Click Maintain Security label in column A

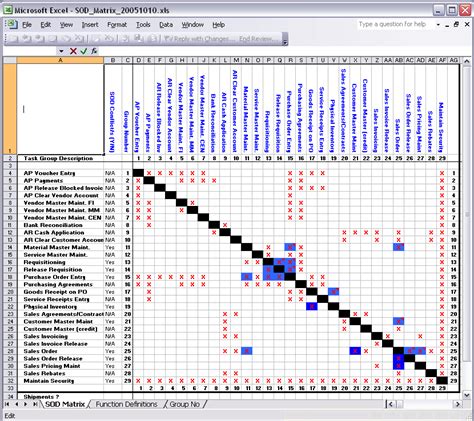click(x=49, y=381)
